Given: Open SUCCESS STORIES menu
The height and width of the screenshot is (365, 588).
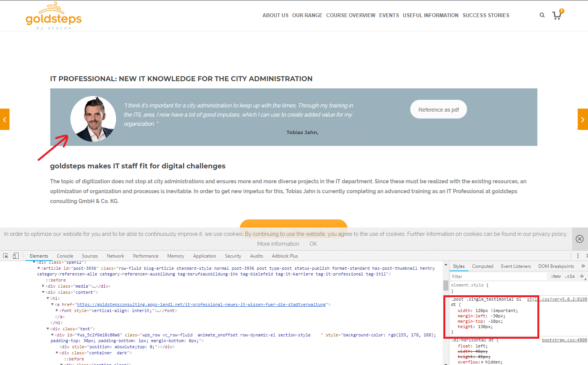Looking at the screenshot, I should pyautogui.click(x=486, y=15).
